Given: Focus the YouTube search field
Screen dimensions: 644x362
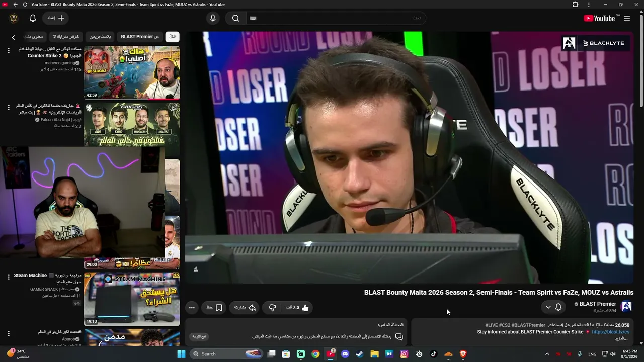Looking at the screenshot, I should tap(335, 18).
